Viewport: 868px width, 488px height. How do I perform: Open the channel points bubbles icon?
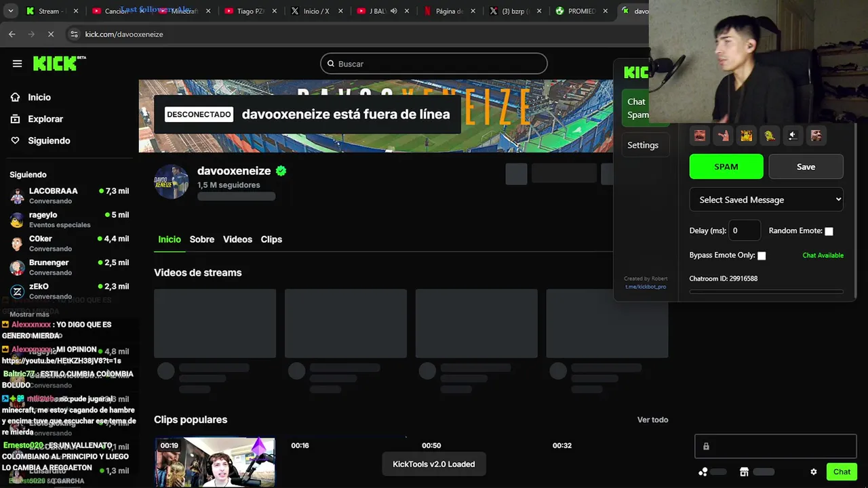click(703, 472)
